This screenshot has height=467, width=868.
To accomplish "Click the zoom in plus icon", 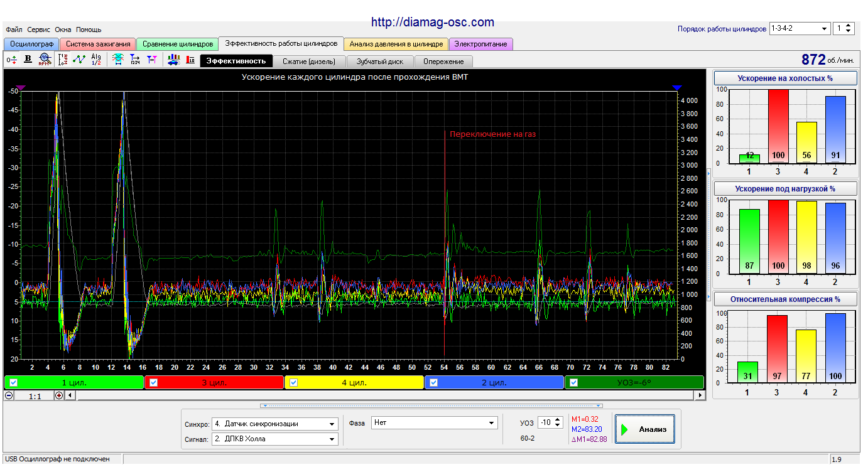I will [59, 395].
